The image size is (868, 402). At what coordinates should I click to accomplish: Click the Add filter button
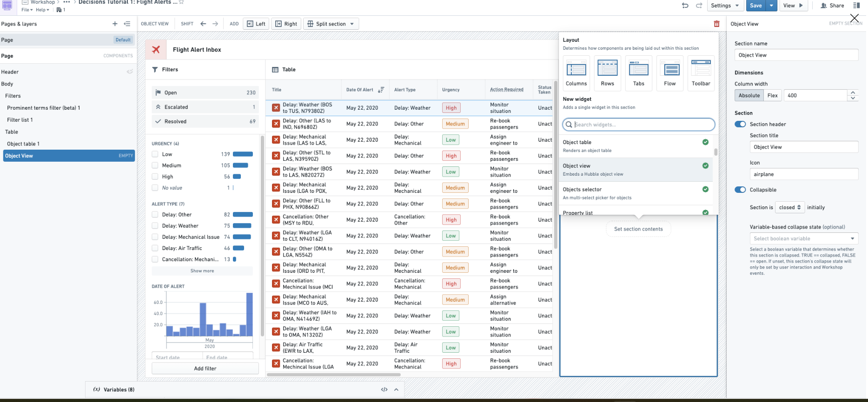point(205,369)
